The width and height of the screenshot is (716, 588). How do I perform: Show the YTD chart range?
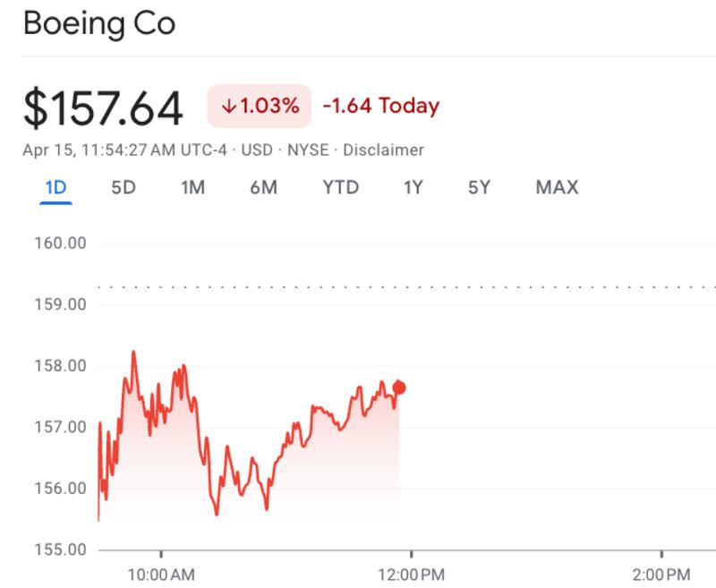coord(340,188)
